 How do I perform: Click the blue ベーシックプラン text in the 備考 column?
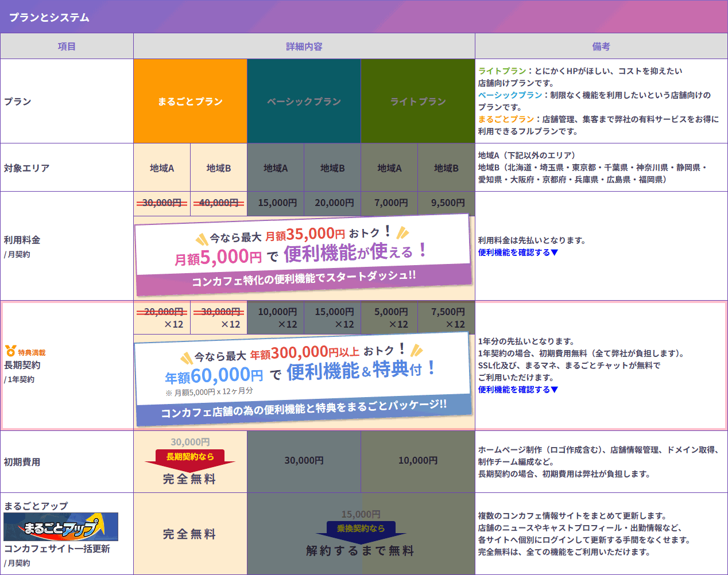[x=510, y=95]
